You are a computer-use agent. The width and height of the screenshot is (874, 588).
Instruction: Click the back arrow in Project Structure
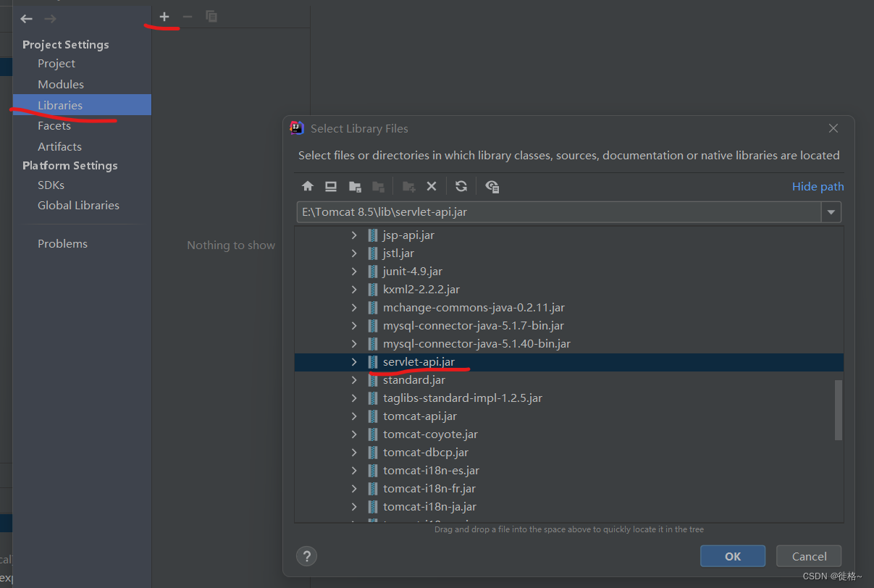[x=27, y=19]
